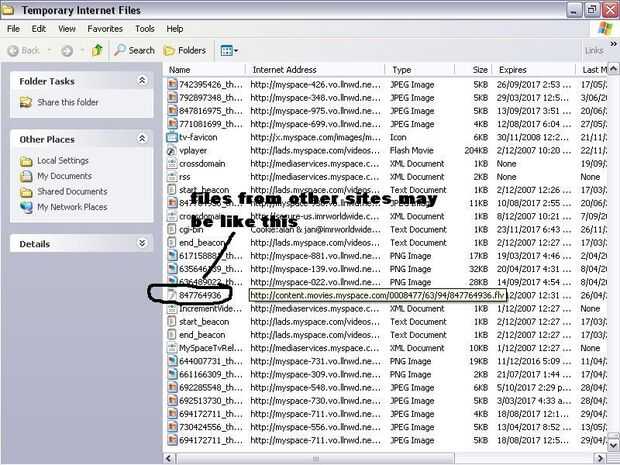
Task: Open the Forward button history dropdown arrow
Action: [x=82, y=51]
